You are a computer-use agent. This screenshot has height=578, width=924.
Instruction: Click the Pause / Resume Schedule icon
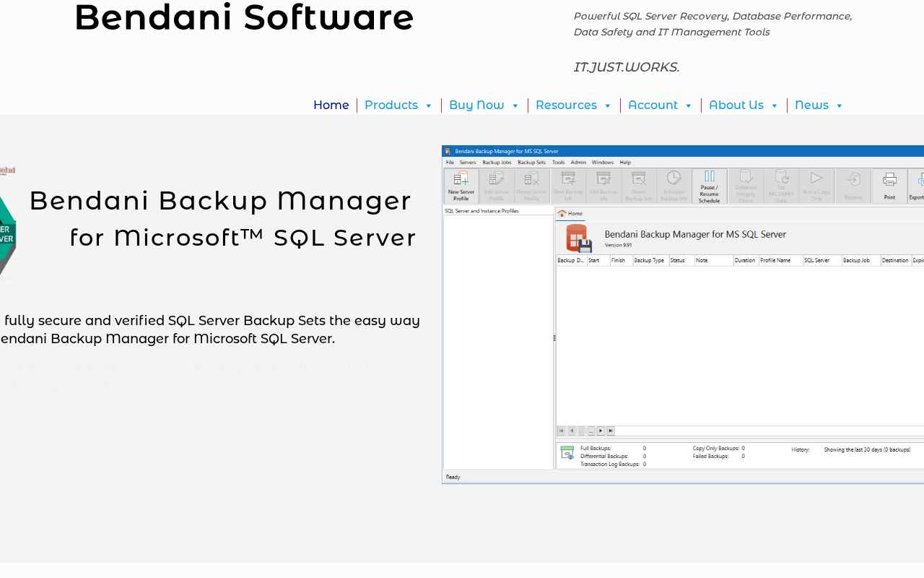709,186
